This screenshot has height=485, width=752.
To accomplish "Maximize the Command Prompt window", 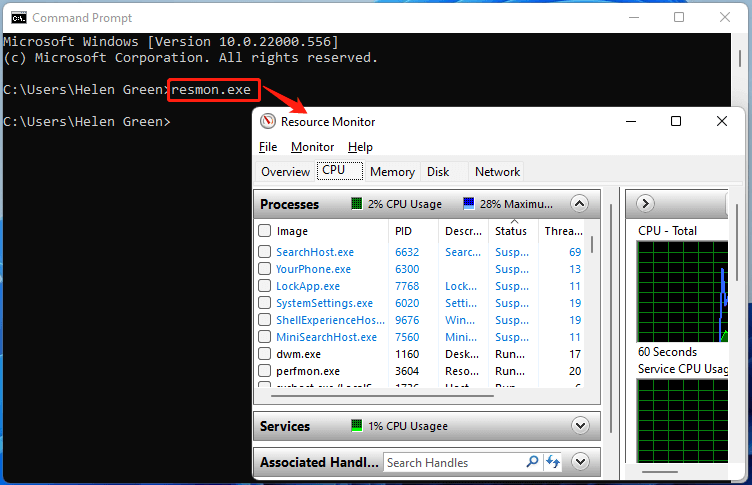I will 679,17.
